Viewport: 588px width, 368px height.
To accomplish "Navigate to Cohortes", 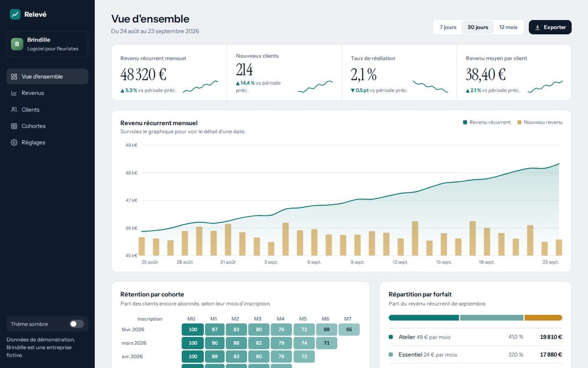I will [x=47, y=126].
